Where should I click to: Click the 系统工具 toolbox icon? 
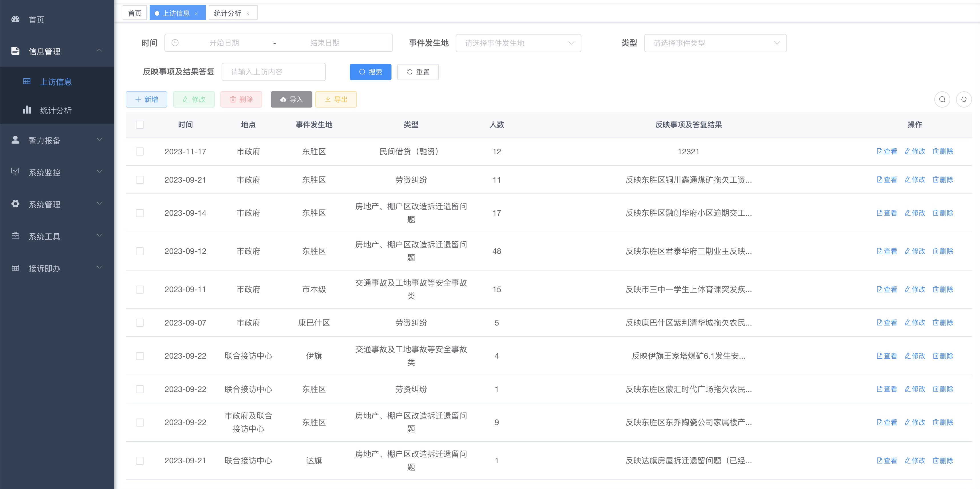(15, 236)
